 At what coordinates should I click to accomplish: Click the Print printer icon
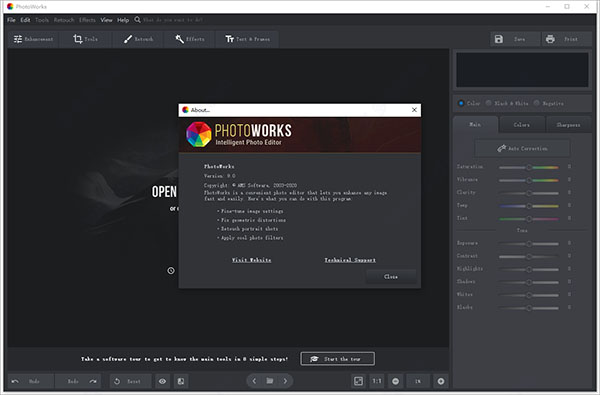(x=550, y=39)
